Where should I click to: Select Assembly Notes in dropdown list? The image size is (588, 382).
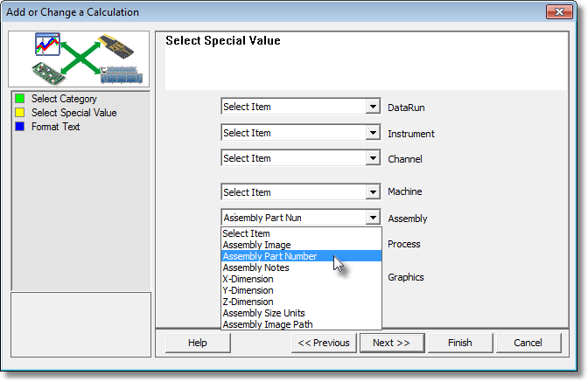[302, 267]
